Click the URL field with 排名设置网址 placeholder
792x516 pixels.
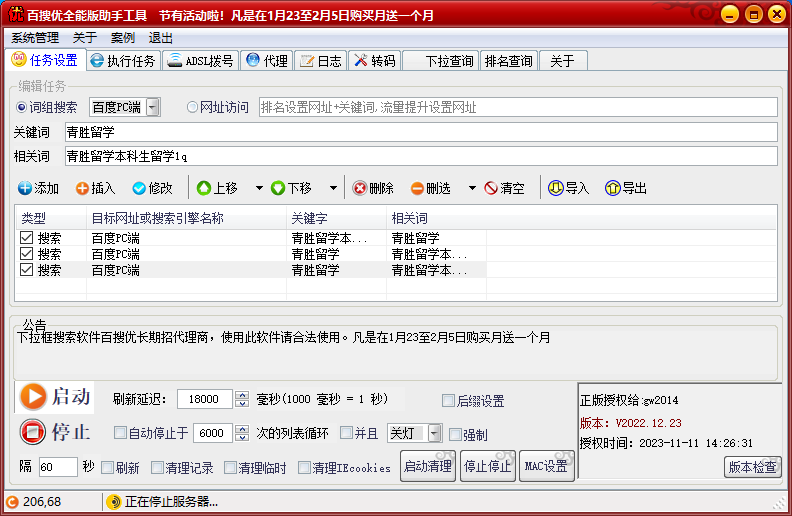[518, 107]
